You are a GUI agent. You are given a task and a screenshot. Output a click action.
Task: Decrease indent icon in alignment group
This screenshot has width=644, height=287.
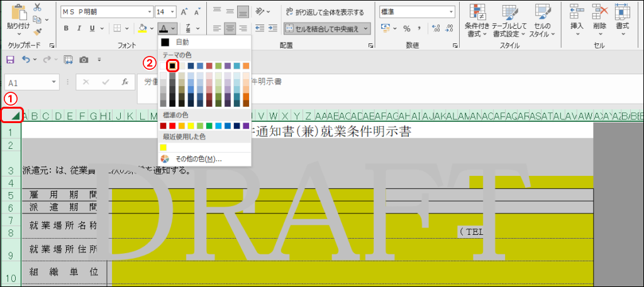point(260,28)
